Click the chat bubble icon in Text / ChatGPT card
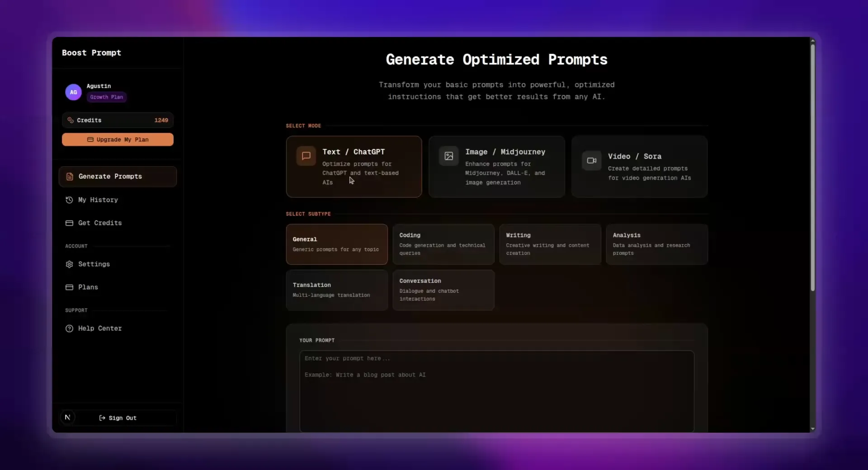The image size is (868, 470). pyautogui.click(x=306, y=156)
